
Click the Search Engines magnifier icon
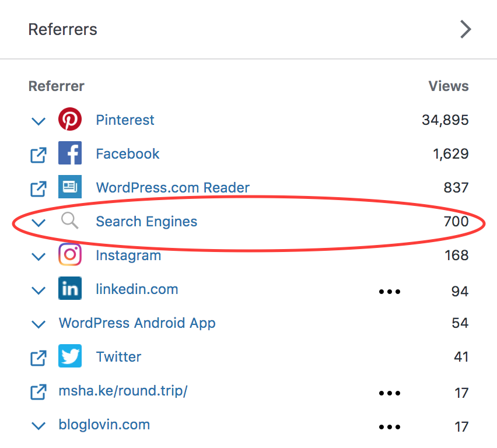click(x=70, y=221)
